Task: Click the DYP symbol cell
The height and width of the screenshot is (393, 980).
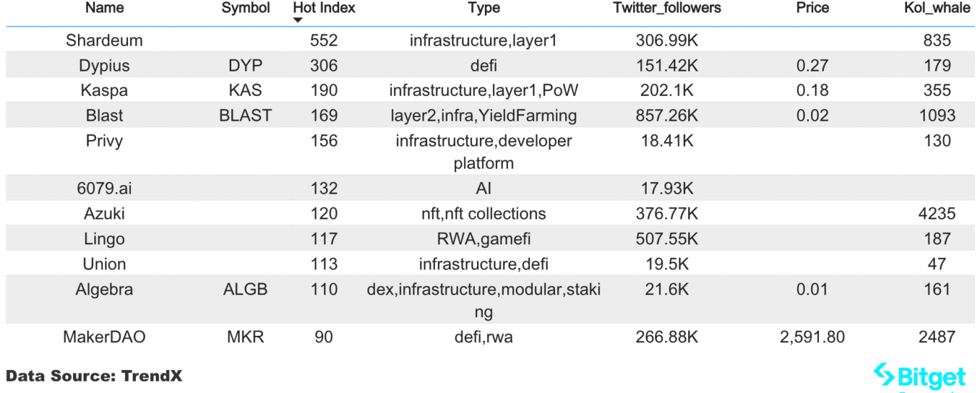Action: [x=246, y=66]
